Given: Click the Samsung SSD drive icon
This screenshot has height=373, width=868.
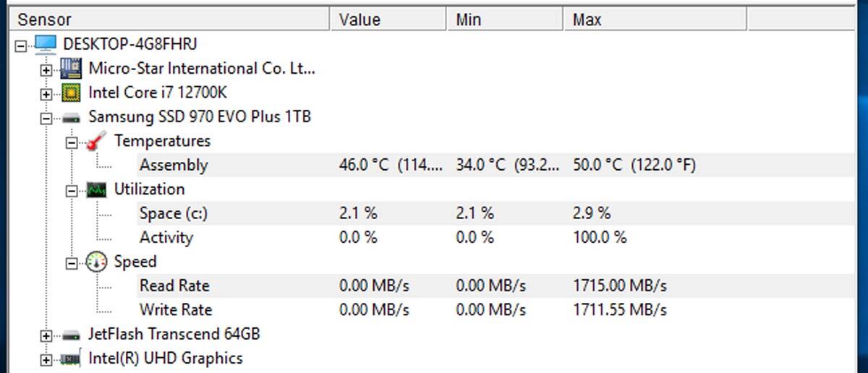Looking at the screenshot, I should 70,117.
